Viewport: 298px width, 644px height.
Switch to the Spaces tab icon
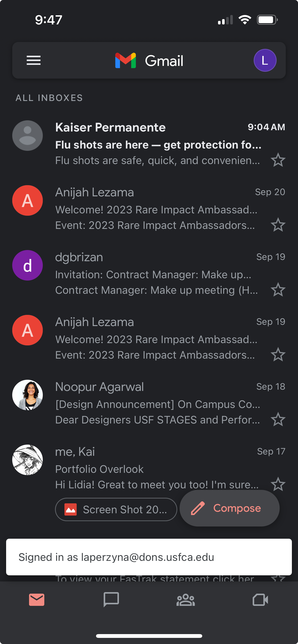186,600
